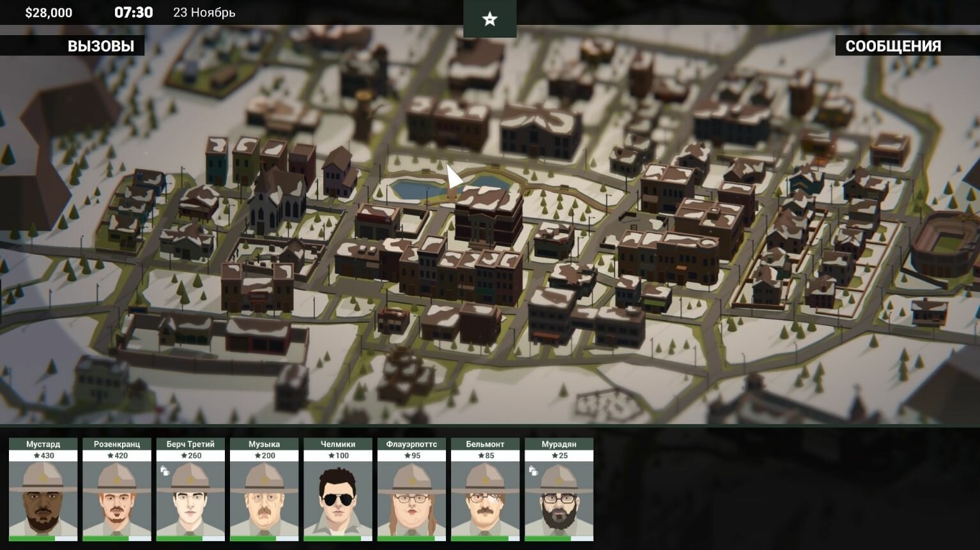Click the 07:30 game clock
The width and height of the screenshot is (980, 550).
pyautogui.click(x=134, y=12)
